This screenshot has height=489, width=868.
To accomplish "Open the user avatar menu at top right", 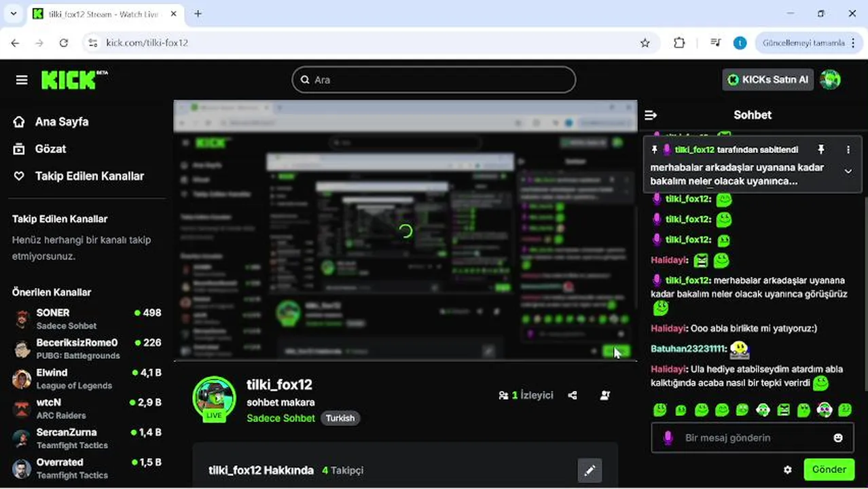I will click(x=830, y=79).
